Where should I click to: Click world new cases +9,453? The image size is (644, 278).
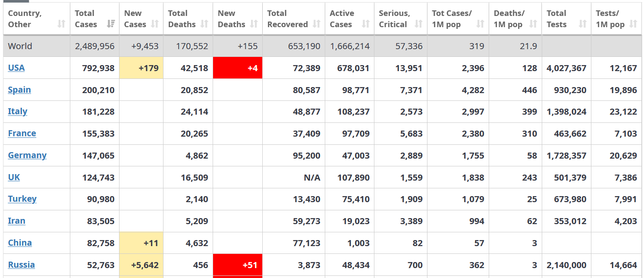click(145, 46)
